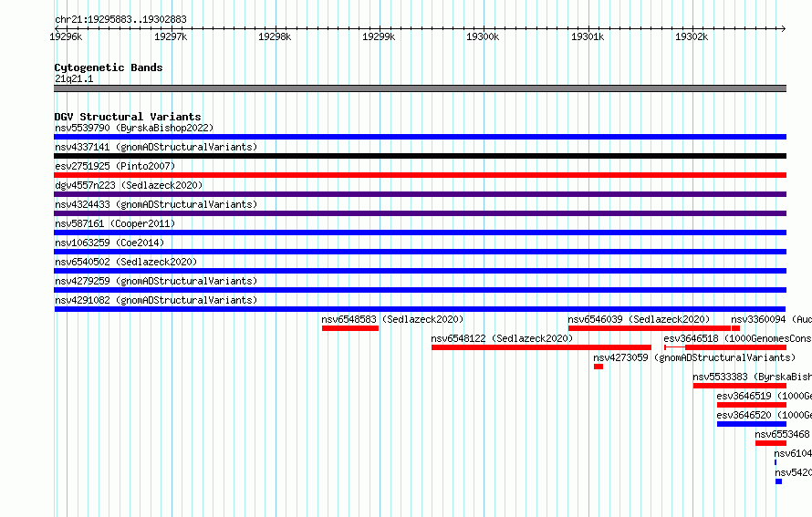The image size is (812, 517).
Task: Open the long nsv6540502 (Sedlazeck2020) label
Action: pos(126,262)
